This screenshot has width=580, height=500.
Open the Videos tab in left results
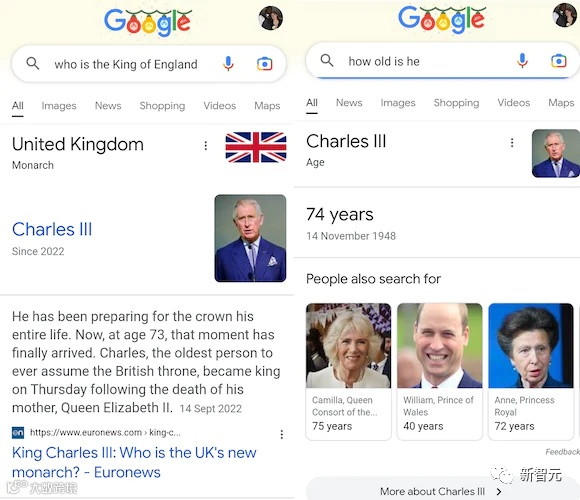219,106
